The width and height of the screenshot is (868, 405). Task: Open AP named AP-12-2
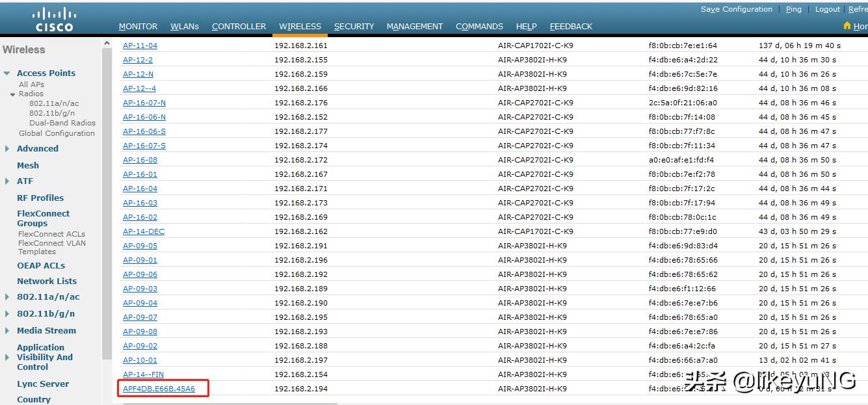click(x=138, y=60)
